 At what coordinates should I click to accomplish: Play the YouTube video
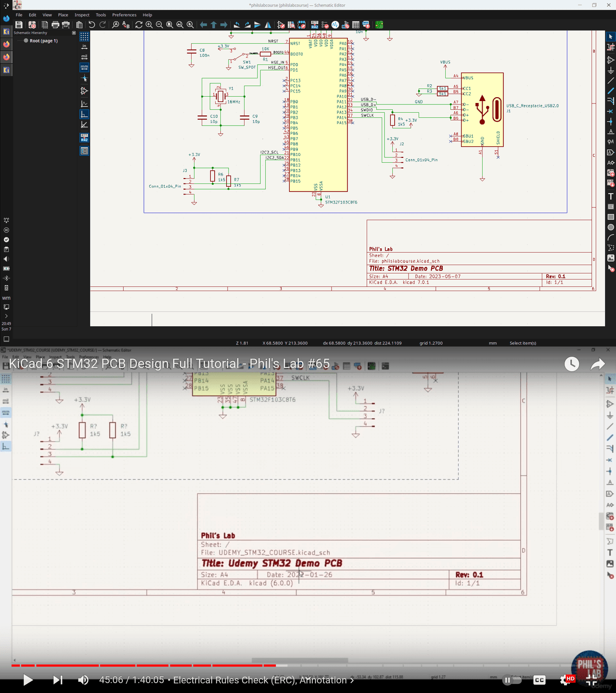pos(28,680)
